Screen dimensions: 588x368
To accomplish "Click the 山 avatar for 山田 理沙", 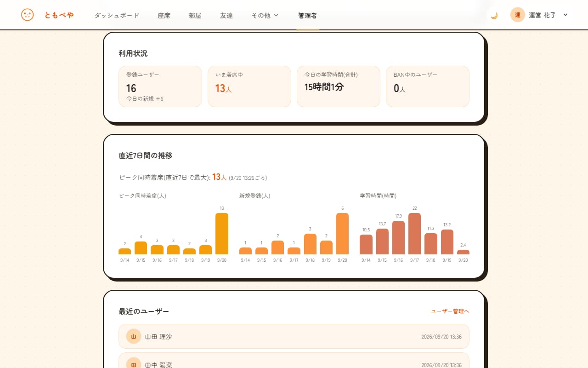I will (x=134, y=336).
